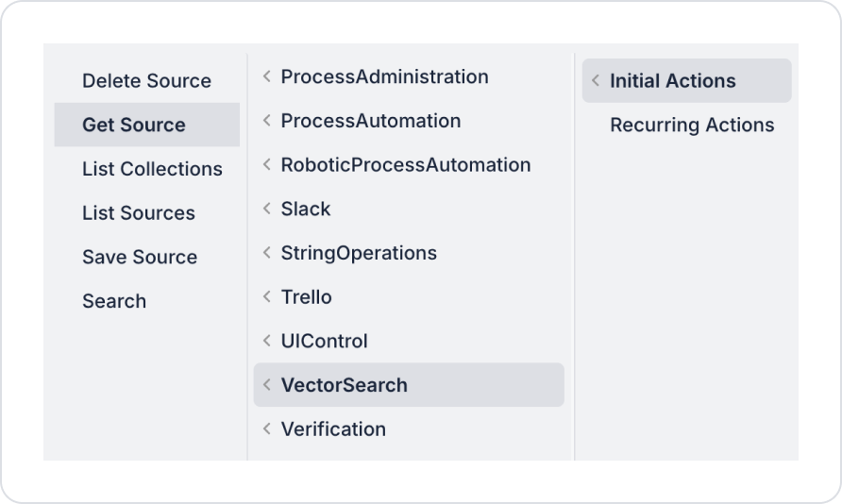Open the Trello module label
The image size is (842, 504).
306,297
